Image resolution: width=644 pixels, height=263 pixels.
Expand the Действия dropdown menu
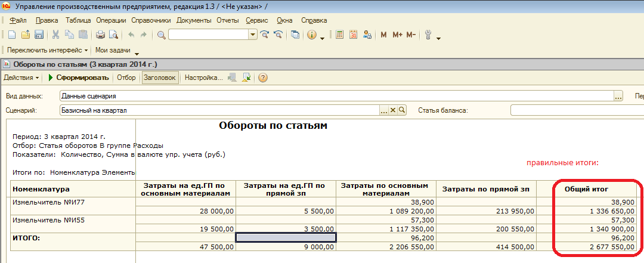point(21,78)
